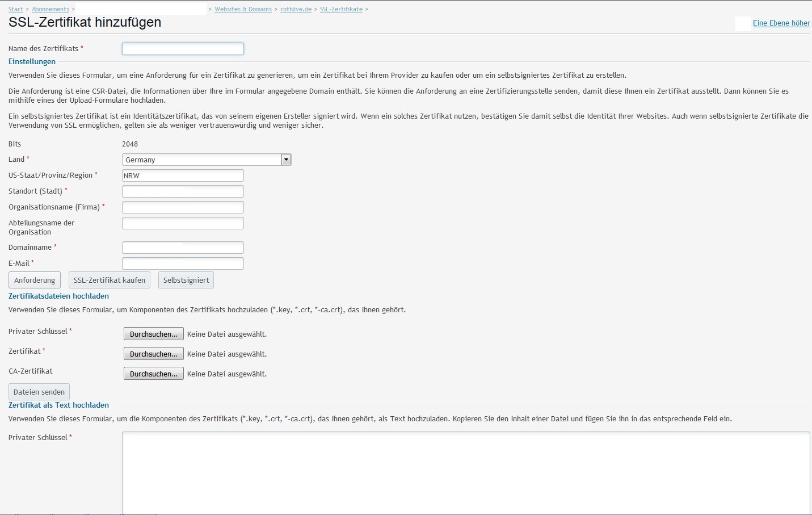Screen dimensions: 812x515
Task: Open Websites & Domains breadcrumb
Action: click(243, 9)
